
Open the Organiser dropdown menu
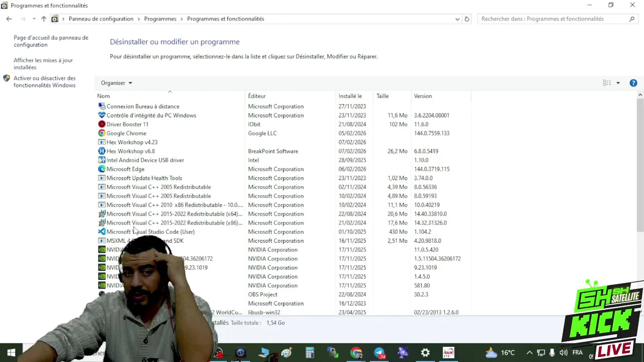(116, 83)
